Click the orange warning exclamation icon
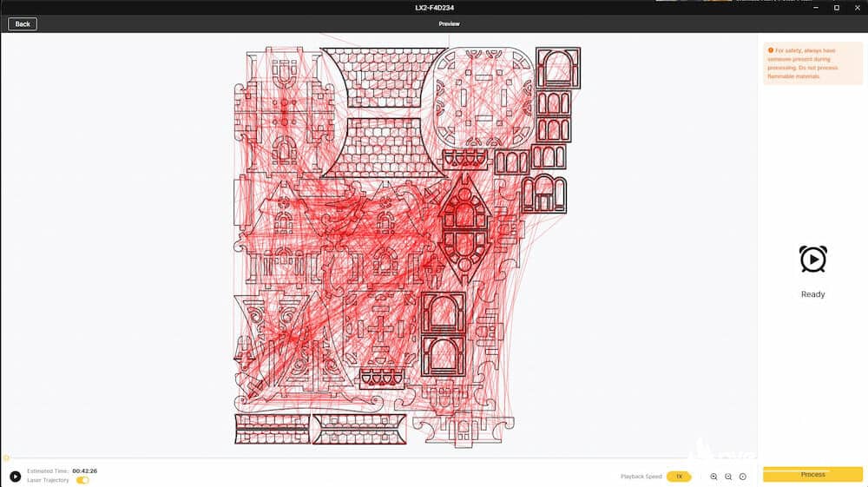Viewport: 868px width, 487px height. (771, 50)
